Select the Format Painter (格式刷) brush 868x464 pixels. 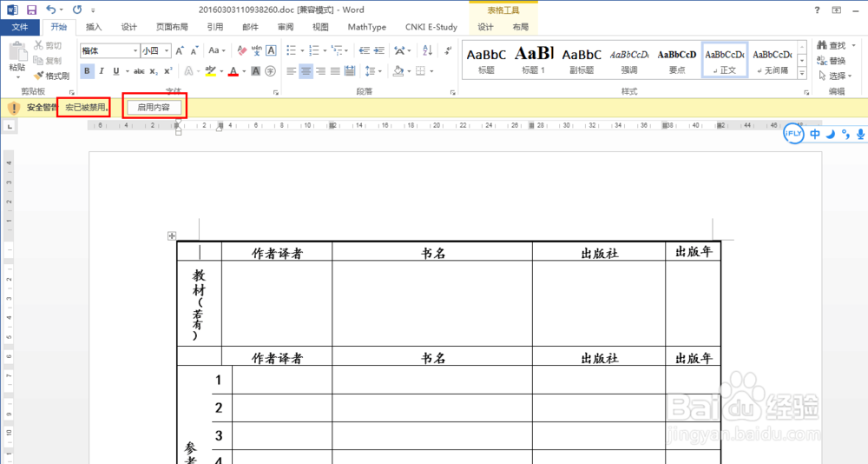point(38,76)
